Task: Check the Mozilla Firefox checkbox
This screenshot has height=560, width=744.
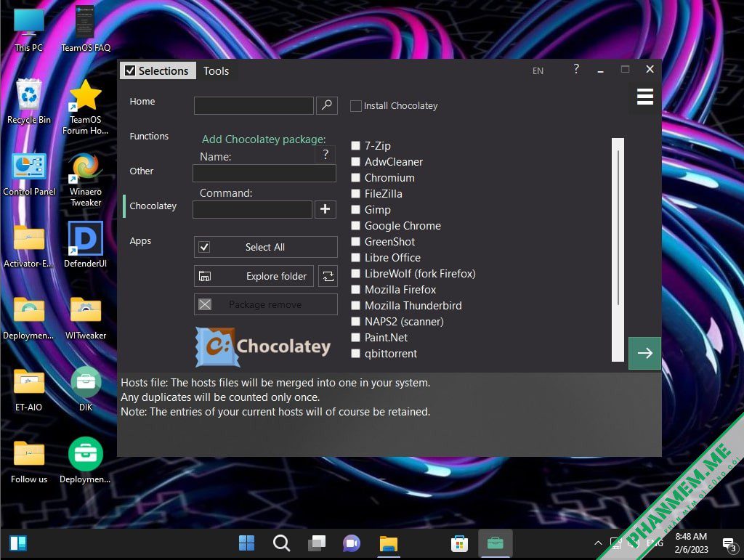Action: [355, 289]
